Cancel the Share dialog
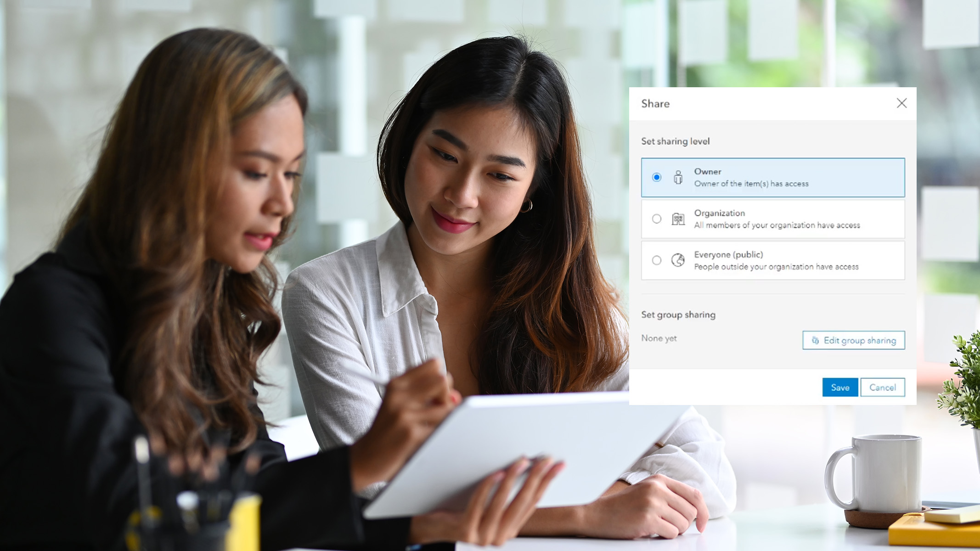980x551 pixels. (882, 388)
